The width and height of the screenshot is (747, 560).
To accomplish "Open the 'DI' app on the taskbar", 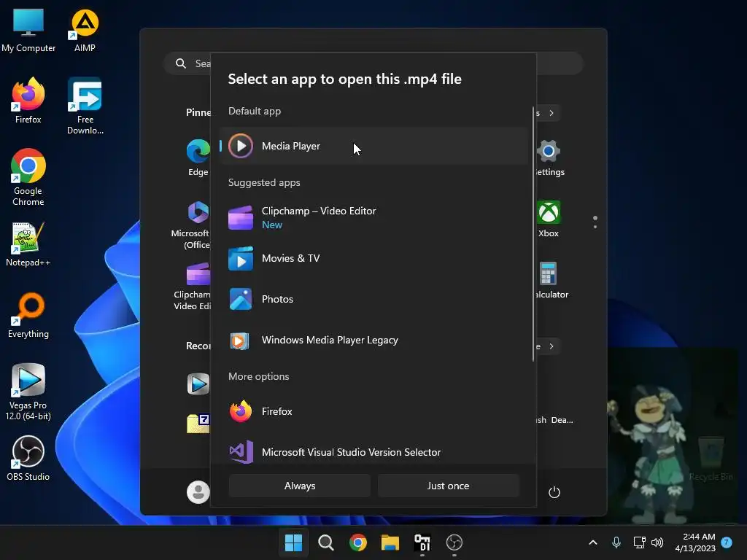I will point(422,542).
